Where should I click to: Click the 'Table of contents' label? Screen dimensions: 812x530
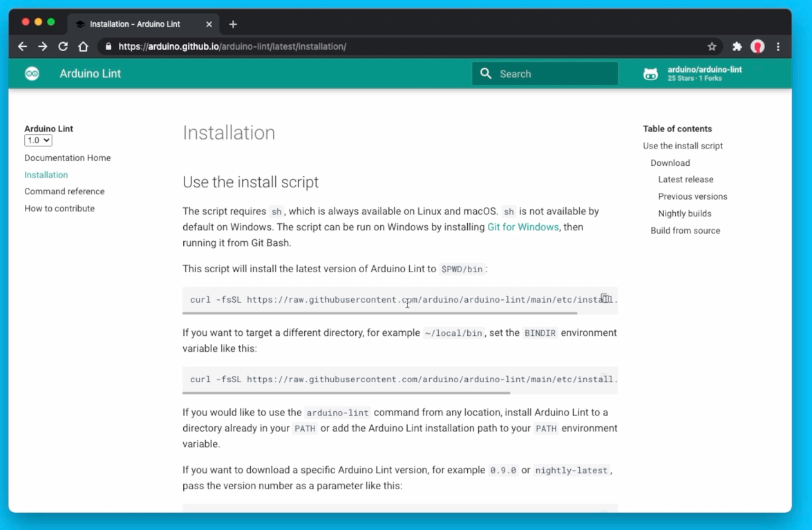pyautogui.click(x=677, y=129)
